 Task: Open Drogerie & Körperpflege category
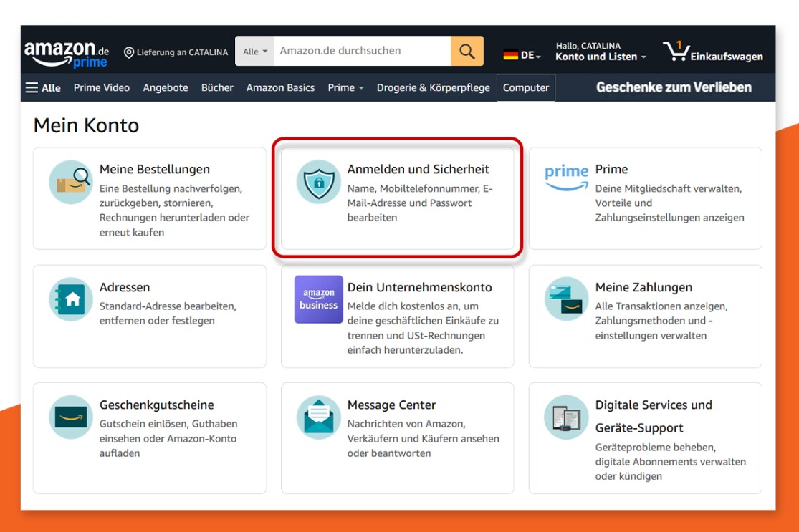pyautogui.click(x=433, y=87)
